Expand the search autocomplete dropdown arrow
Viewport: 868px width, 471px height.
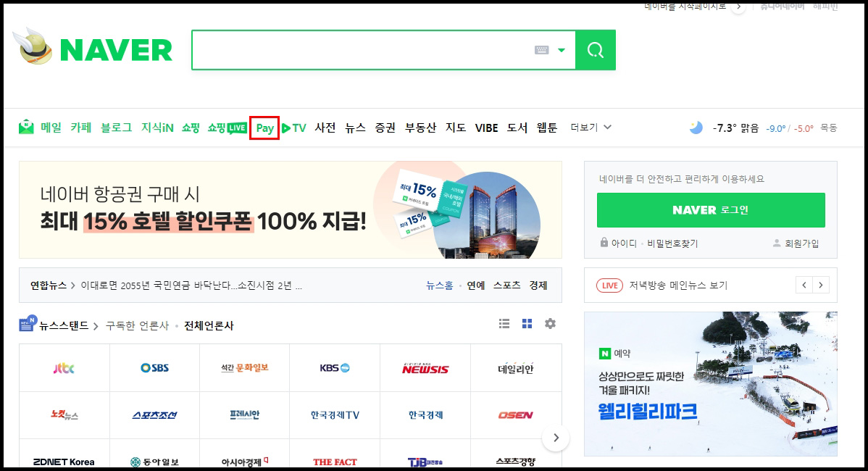(562, 51)
